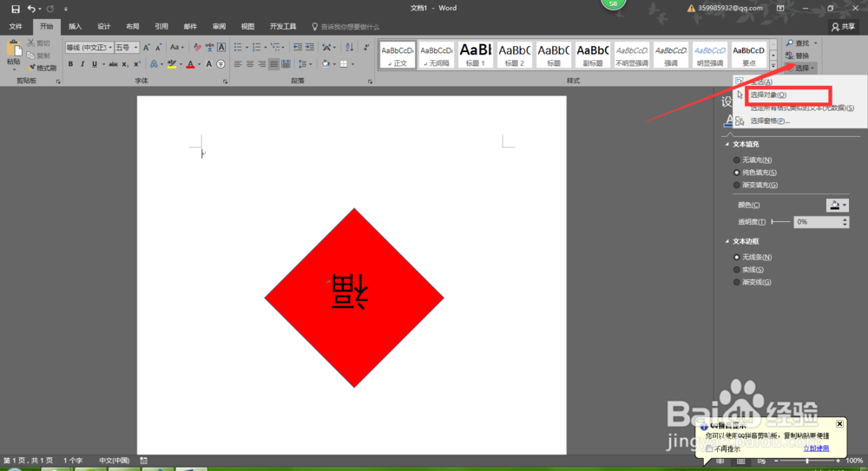The width and height of the screenshot is (868, 471).
Task: Apply justify alignment
Action: [x=274, y=64]
